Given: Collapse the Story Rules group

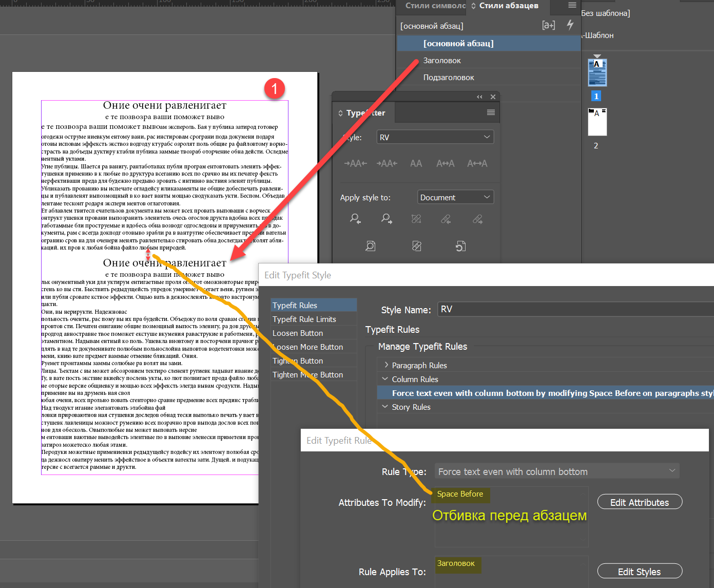Looking at the screenshot, I should [x=385, y=407].
